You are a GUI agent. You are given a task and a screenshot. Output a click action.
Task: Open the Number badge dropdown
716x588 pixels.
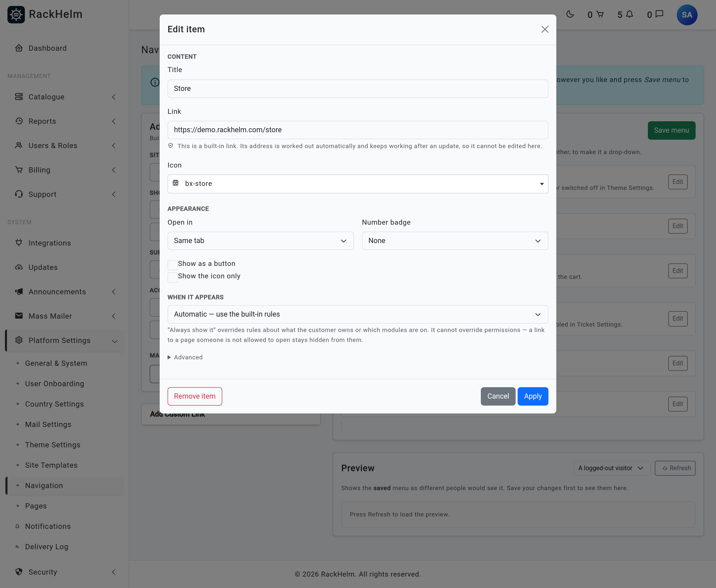[x=455, y=241]
